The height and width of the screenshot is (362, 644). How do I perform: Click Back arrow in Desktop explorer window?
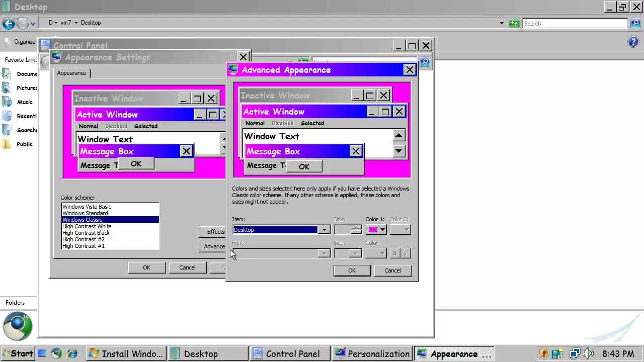(9, 23)
